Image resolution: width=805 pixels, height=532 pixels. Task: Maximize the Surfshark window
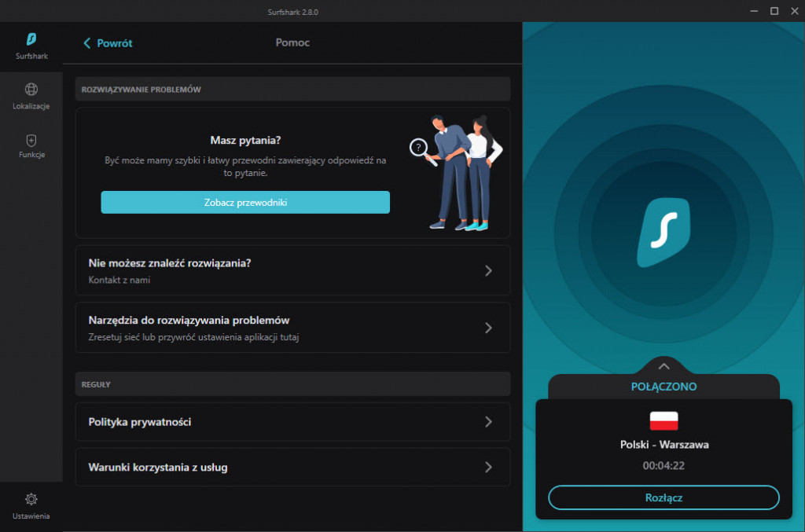774,11
